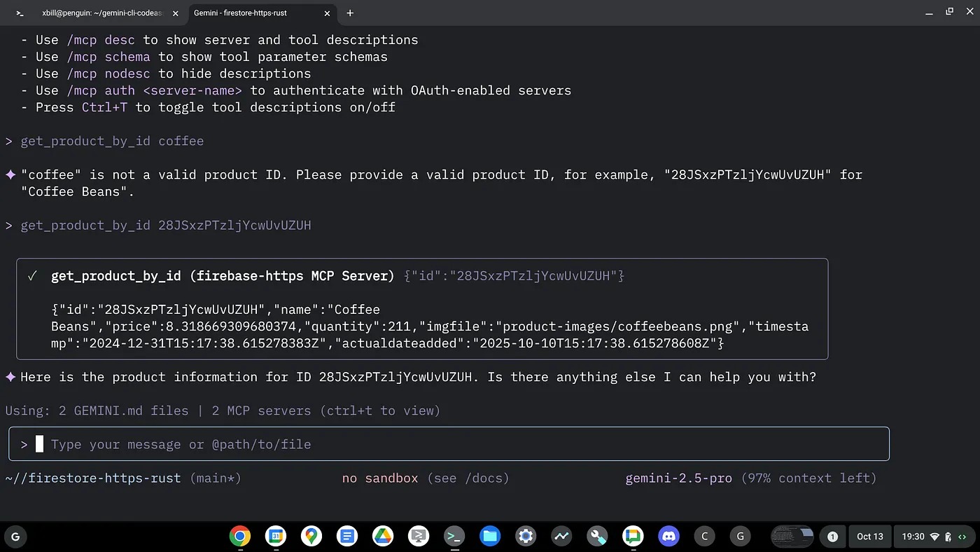Close the xbill@penguin terminal tab
The height and width of the screenshot is (552, 980).
tap(175, 13)
